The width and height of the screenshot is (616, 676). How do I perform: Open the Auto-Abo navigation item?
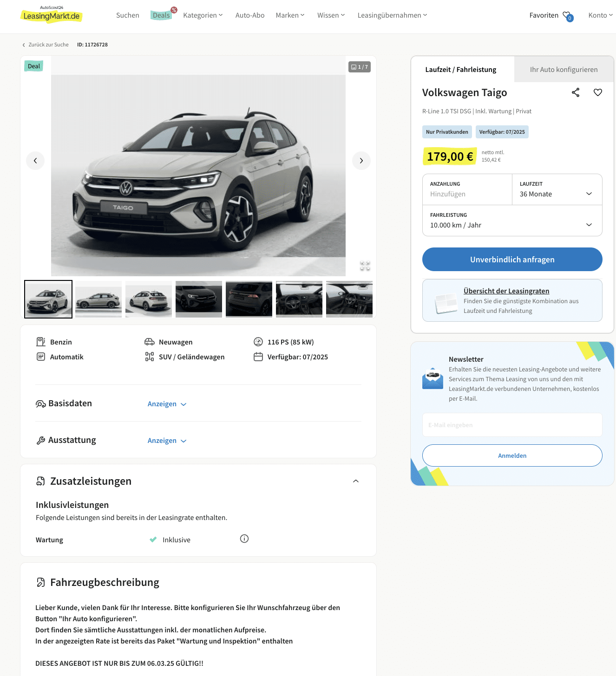click(x=250, y=15)
